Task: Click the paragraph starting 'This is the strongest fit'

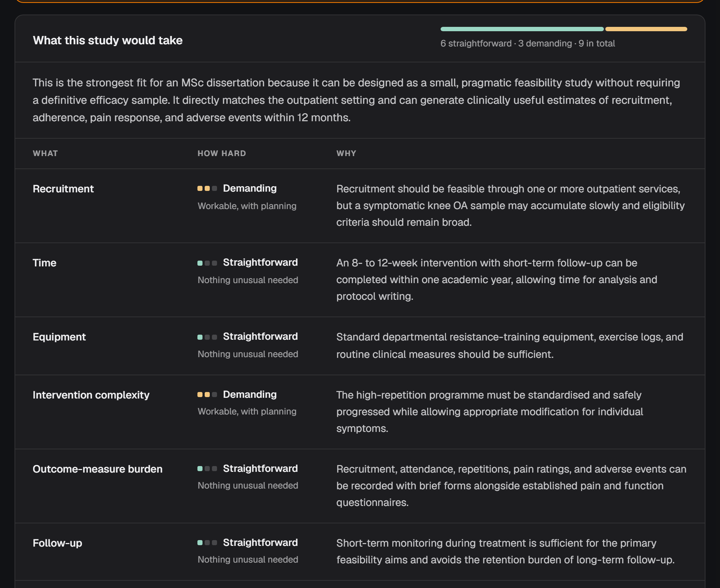Action: (x=356, y=100)
